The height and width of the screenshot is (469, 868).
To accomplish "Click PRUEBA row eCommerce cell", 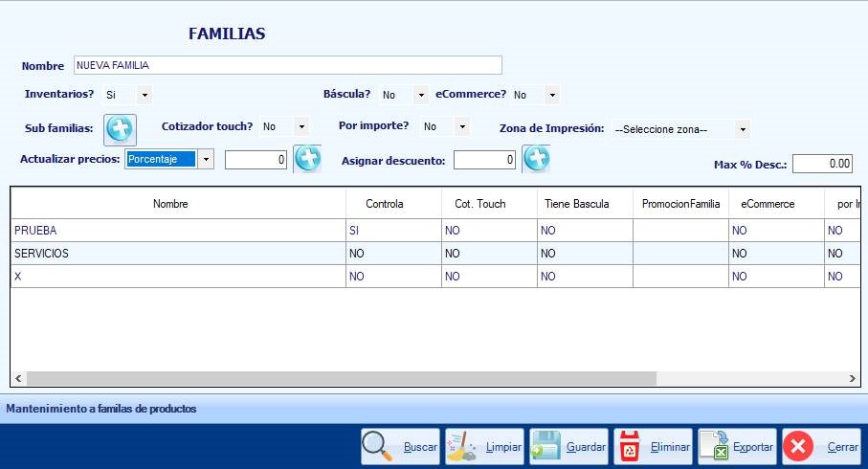I will click(777, 231).
